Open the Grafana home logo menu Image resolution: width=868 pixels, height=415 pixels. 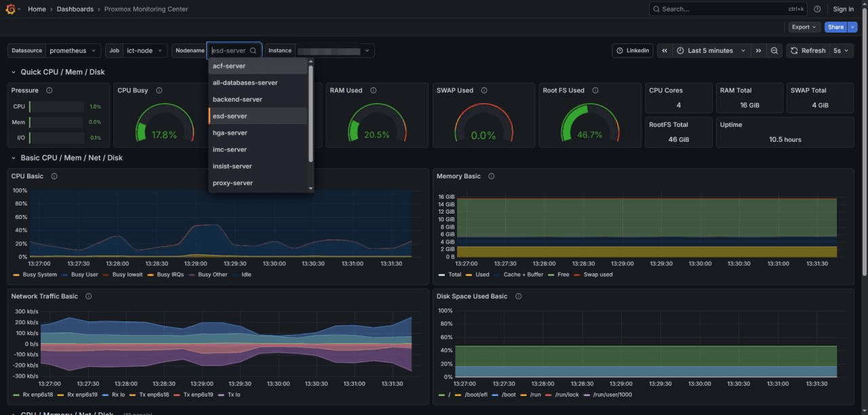(x=11, y=9)
